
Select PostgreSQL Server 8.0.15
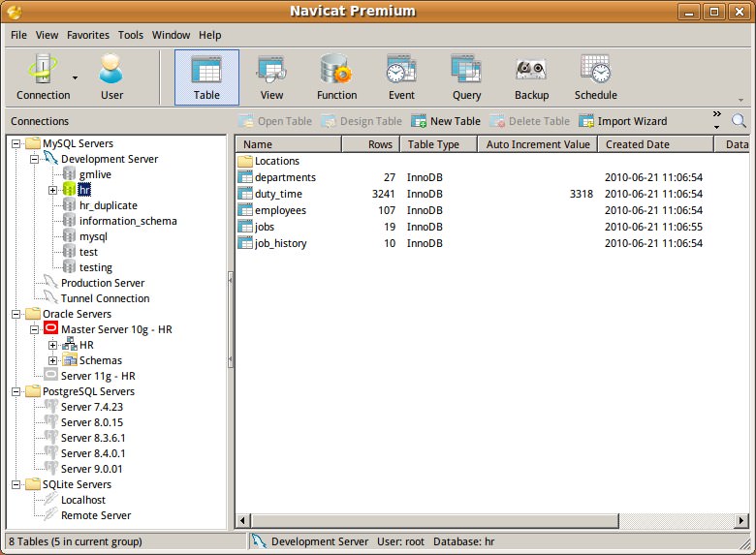(x=92, y=422)
